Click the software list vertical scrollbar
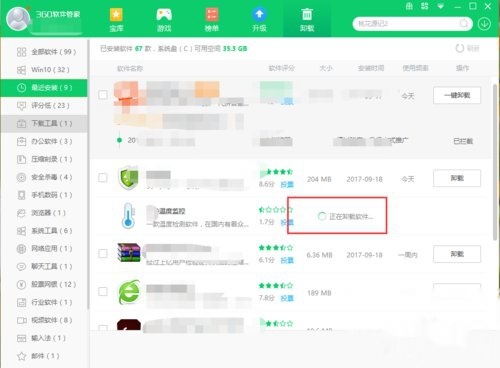The image size is (500, 368). point(495,162)
